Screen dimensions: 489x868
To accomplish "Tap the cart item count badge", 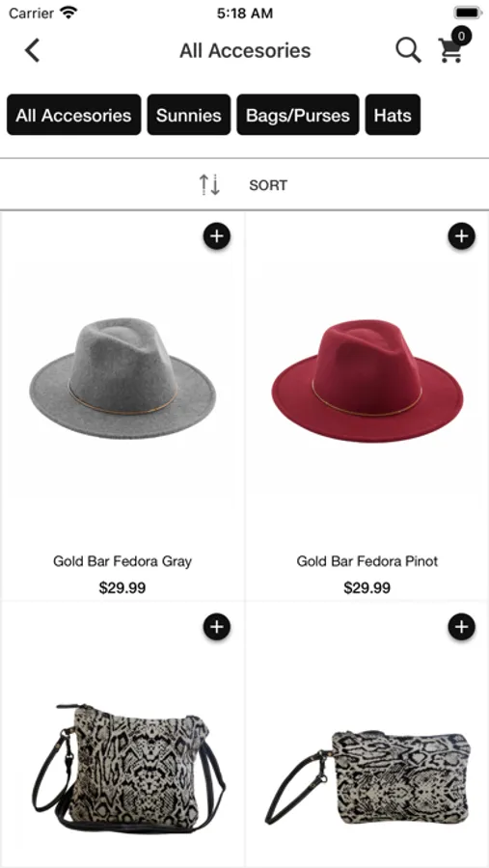I will coord(461,36).
